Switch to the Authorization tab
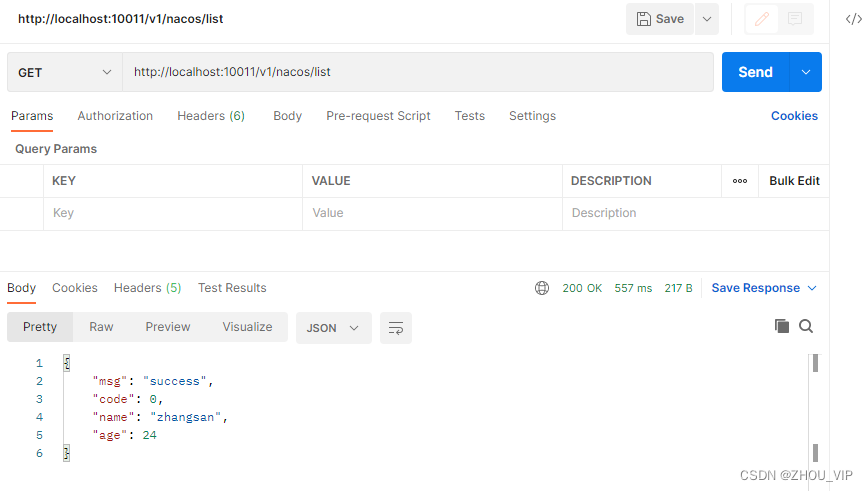 pyautogui.click(x=115, y=116)
